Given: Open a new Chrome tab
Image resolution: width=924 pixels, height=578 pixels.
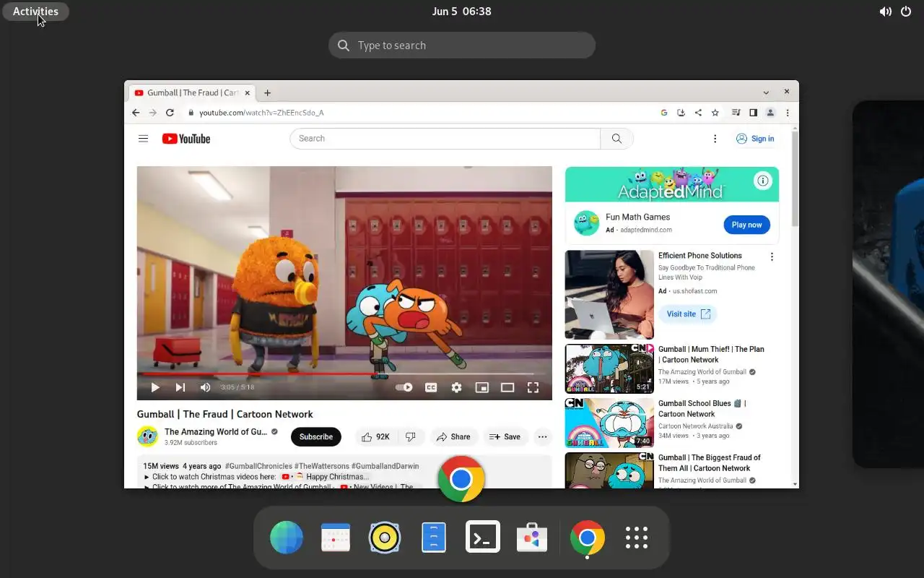Looking at the screenshot, I should pyautogui.click(x=267, y=92).
